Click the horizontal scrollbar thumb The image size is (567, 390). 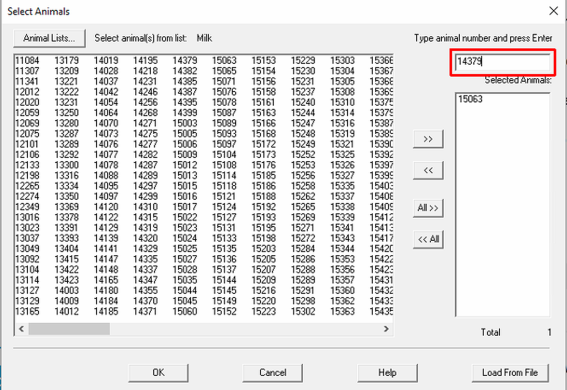click(69, 329)
